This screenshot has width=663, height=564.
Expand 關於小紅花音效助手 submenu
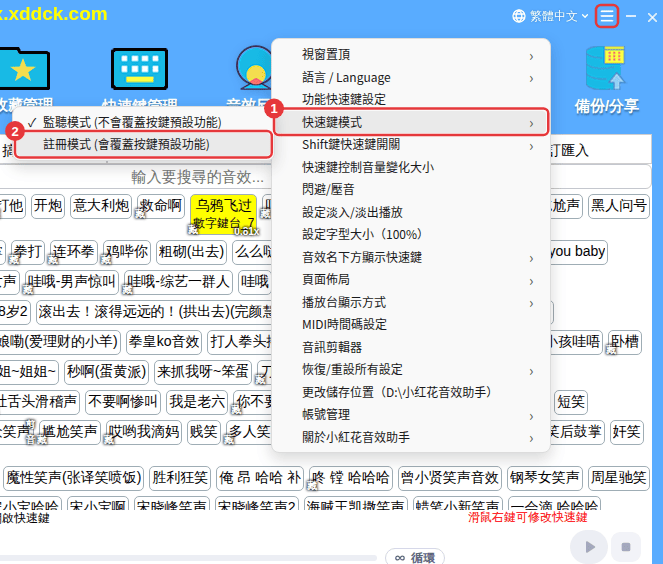(411, 437)
